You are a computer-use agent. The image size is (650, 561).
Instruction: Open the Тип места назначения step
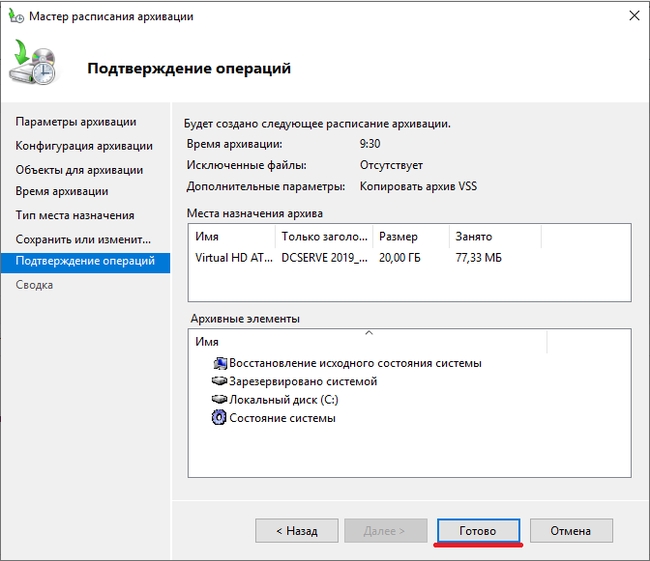click(x=75, y=215)
